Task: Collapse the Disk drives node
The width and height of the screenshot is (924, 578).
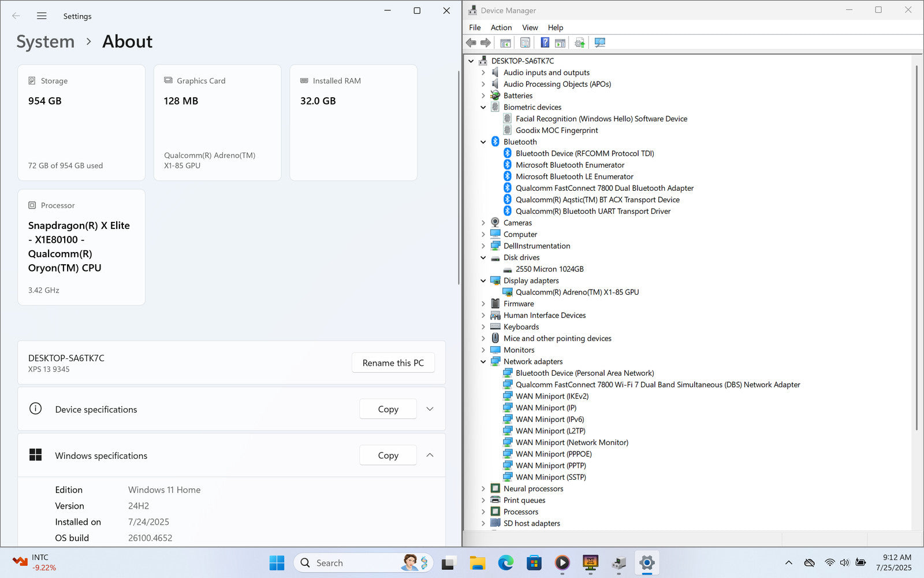Action: pyautogui.click(x=483, y=258)
